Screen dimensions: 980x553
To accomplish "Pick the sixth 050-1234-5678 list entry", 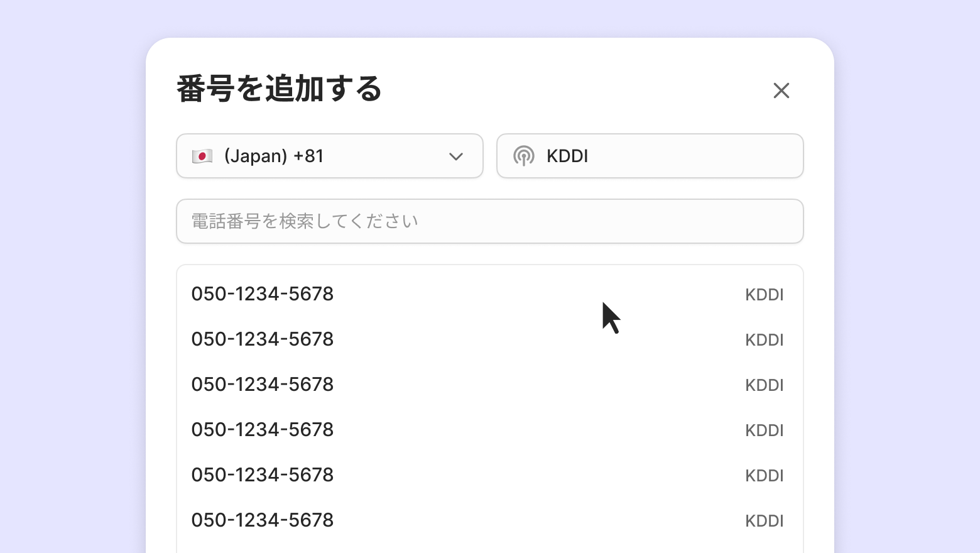I will [263, 520].
